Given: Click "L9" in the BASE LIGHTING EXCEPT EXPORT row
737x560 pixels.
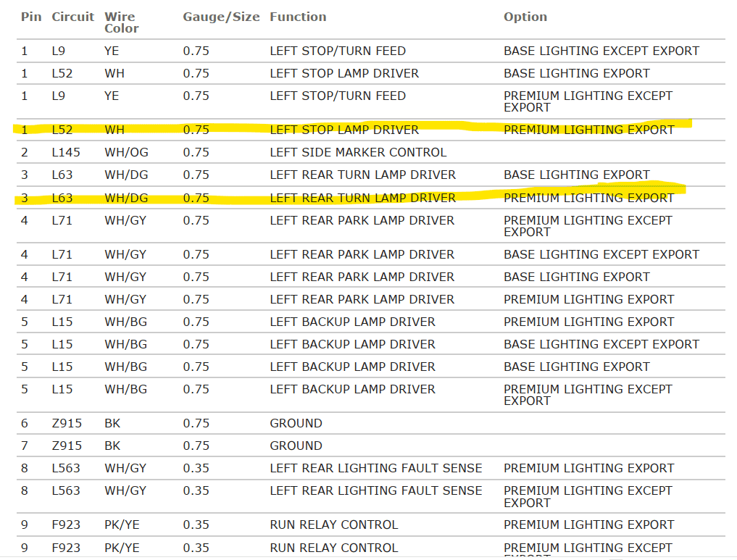Looking at the screenshot, I should (x=58, y=51).
